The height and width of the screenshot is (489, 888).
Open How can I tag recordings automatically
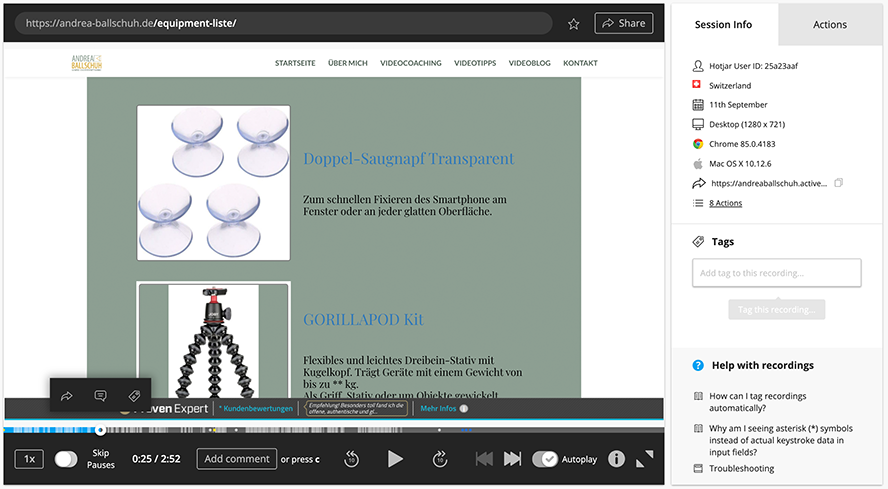tap(757, 402)
